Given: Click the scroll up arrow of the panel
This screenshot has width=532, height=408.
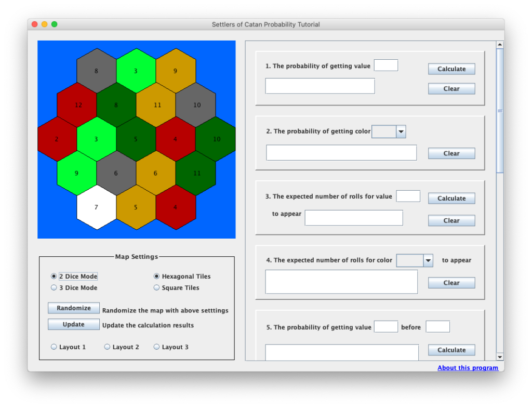Looking at the screenshot, I should click(500, 45).
